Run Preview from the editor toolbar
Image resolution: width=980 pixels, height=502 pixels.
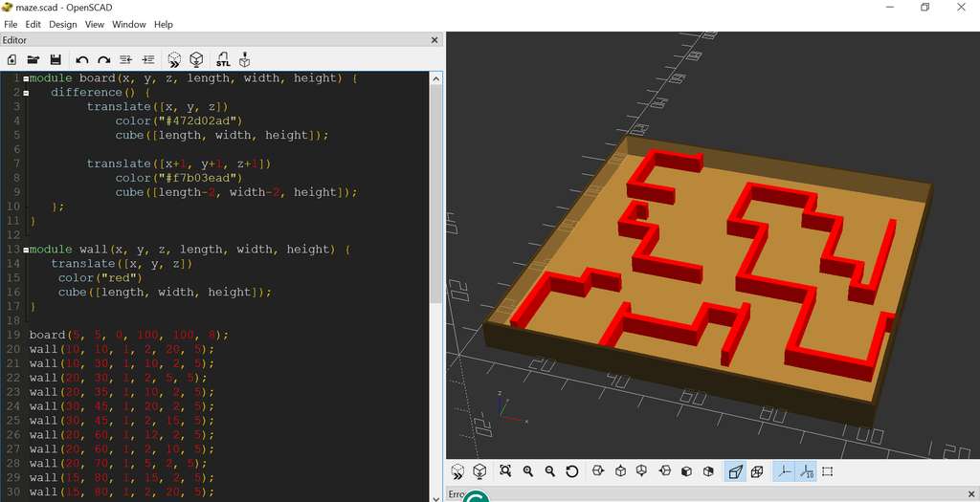coord(174,60)
